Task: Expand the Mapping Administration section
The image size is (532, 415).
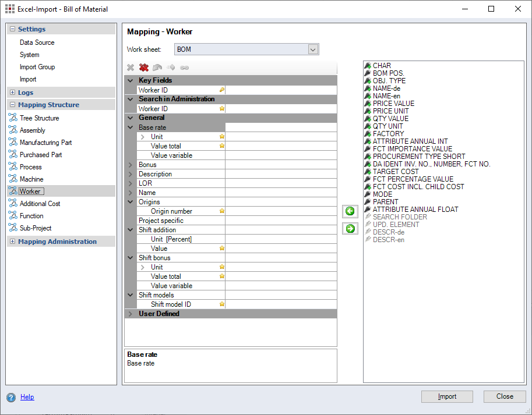Action: click(x=13, y=242)
